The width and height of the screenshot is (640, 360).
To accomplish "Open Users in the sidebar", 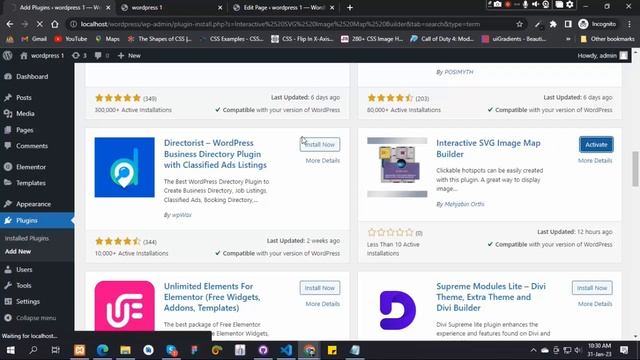I will click(x=24, y=269).
